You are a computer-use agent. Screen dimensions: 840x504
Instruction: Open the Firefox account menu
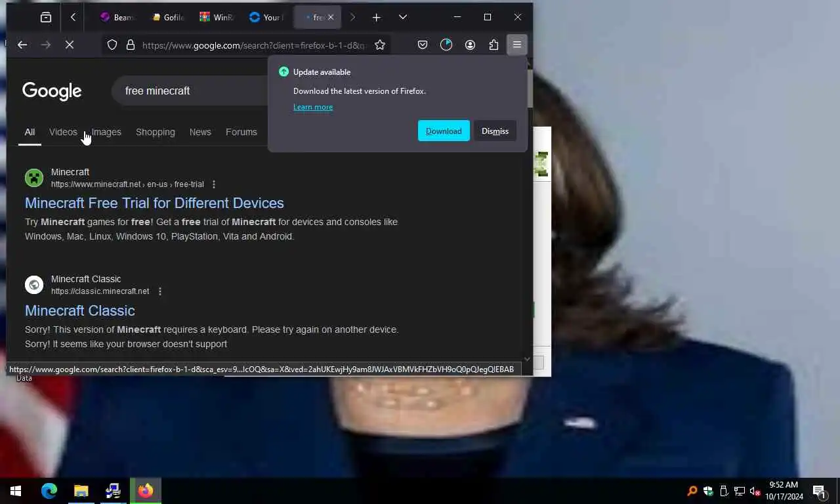tap(470, 45)
